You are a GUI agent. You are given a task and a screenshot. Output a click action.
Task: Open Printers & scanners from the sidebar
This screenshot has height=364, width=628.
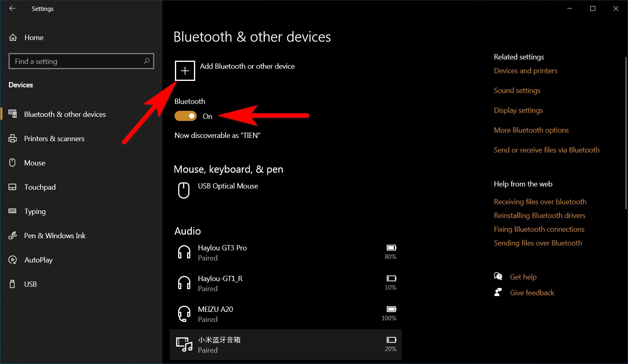13,138
